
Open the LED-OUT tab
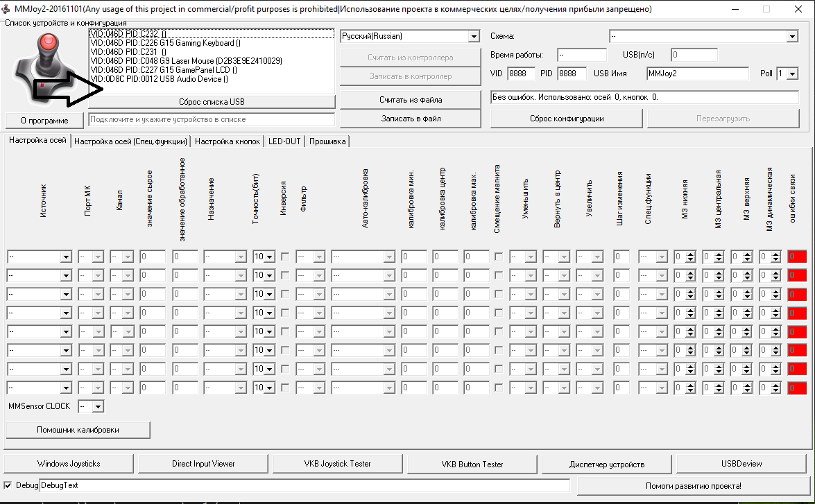tap(284, 141)
